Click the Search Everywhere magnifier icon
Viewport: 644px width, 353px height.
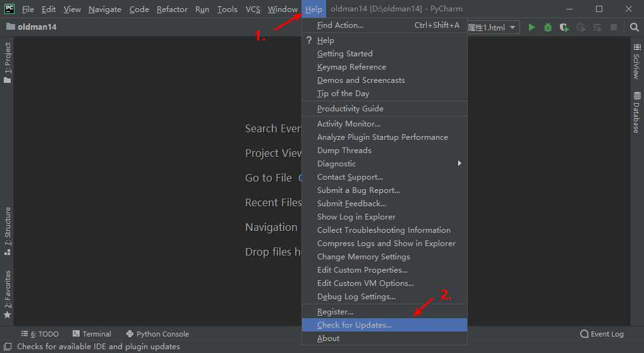[634, 28]
